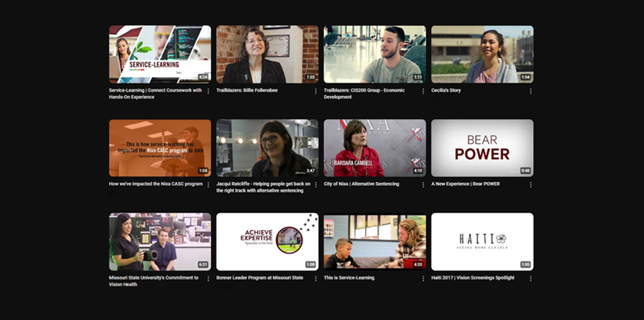644x320 pixels.
Task: Play the Jacqui Ratcliffe video thumbnail
Action: pos(268,148)
